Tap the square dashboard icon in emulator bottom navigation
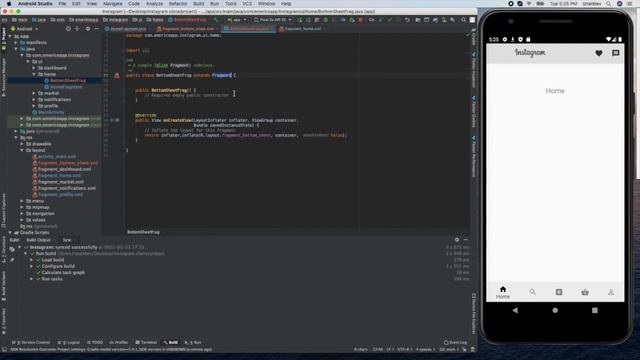 click(559, 292)
